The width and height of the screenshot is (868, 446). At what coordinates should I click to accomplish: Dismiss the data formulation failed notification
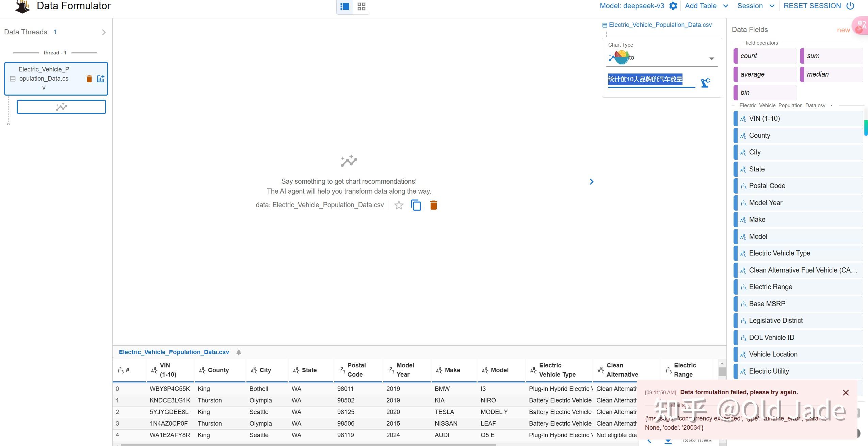(x=846, y=392)
